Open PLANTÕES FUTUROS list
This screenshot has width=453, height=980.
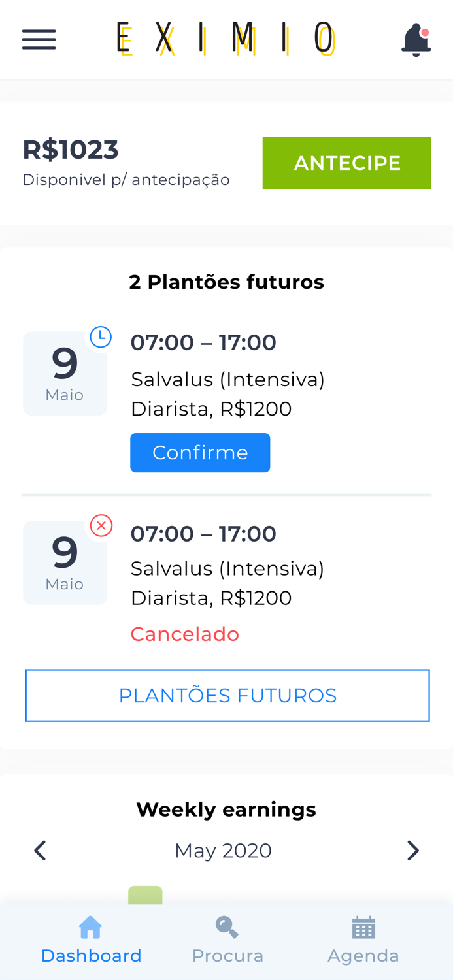[x=227, y=694]
